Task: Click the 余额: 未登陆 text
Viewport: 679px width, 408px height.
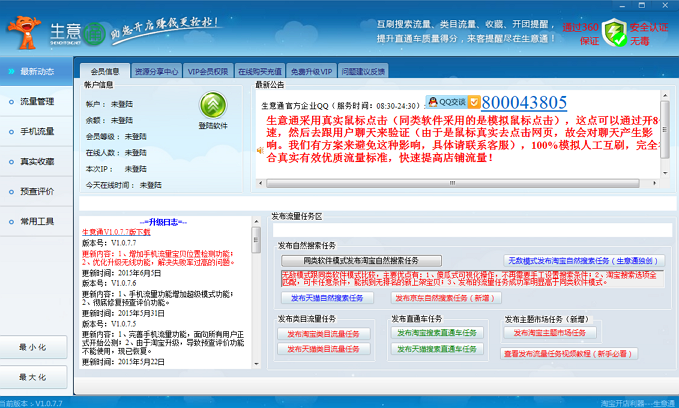Action: 109,120
